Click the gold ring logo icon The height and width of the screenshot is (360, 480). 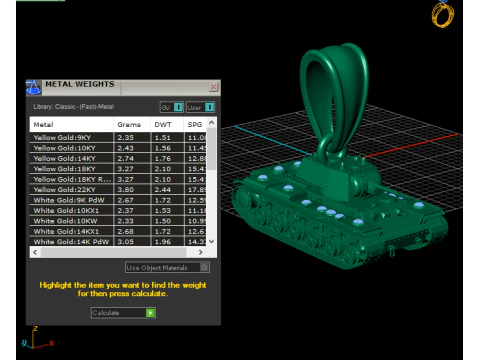click(x=443, y=14)
